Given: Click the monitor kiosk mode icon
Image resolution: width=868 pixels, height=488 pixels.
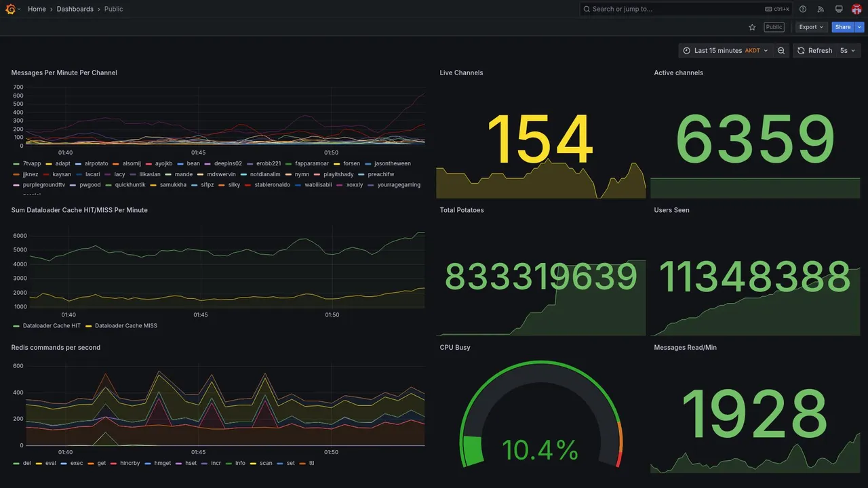Looking at the screenshot, I should point(839,9).
